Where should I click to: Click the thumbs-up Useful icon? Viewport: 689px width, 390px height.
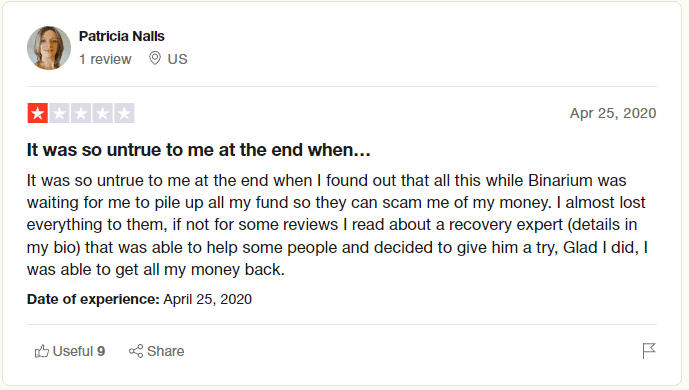click(42, 351)
